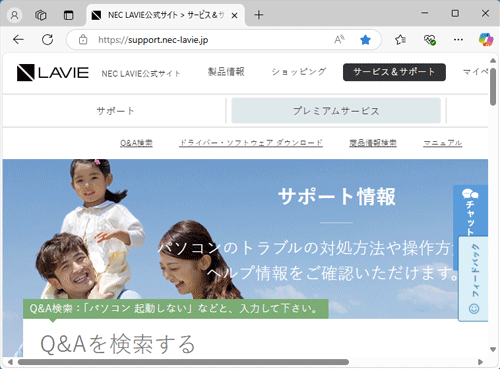Viewport: 500px width, 369px height.
Task: Open ドライバー・ソフトウェア ダウンロード link
Action: point(251,143)
